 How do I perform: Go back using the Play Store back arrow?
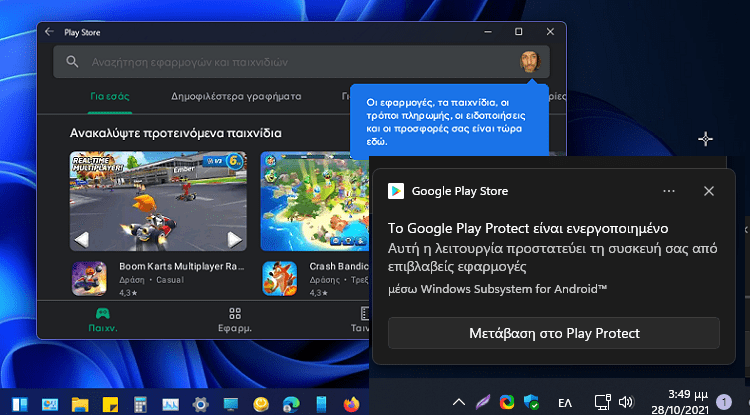click(x=49, y=32)
